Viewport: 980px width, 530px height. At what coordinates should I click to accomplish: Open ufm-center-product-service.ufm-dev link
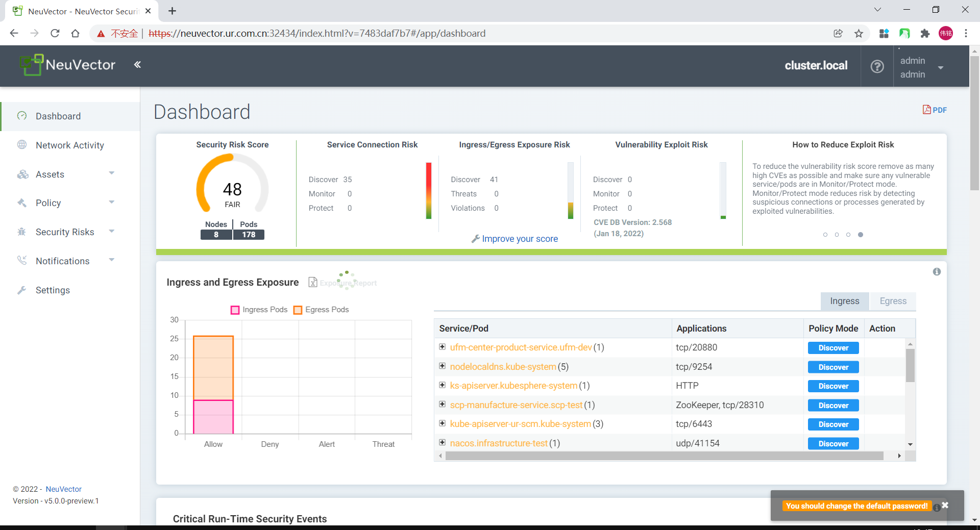pos(521,347)
